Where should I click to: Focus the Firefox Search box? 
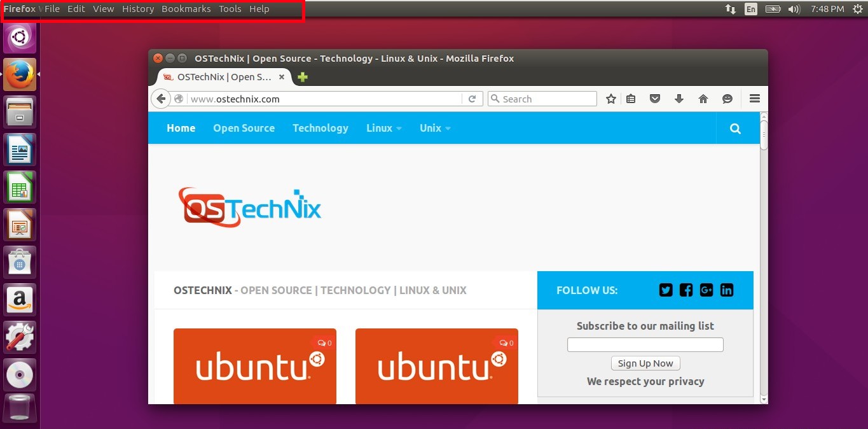542,99
